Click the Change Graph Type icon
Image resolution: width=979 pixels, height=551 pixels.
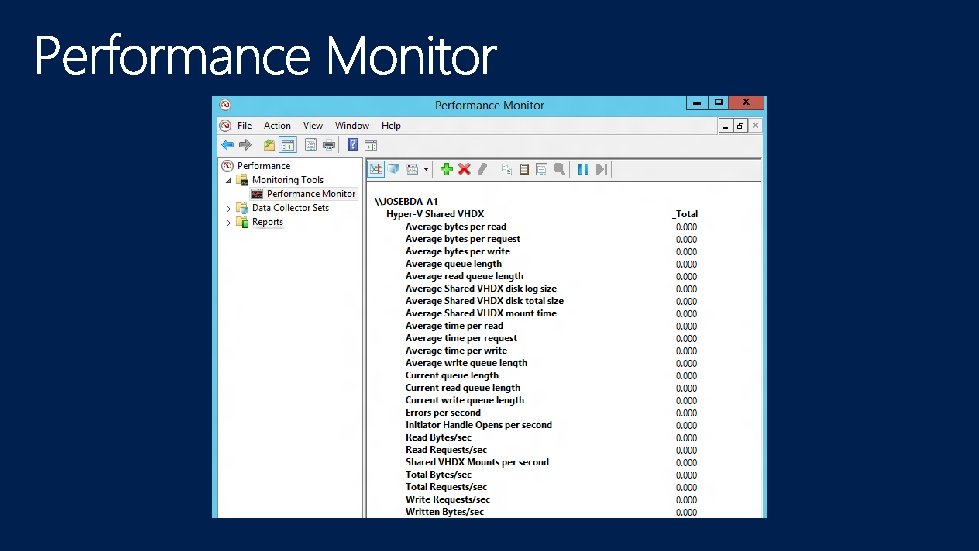click(412, 169)
